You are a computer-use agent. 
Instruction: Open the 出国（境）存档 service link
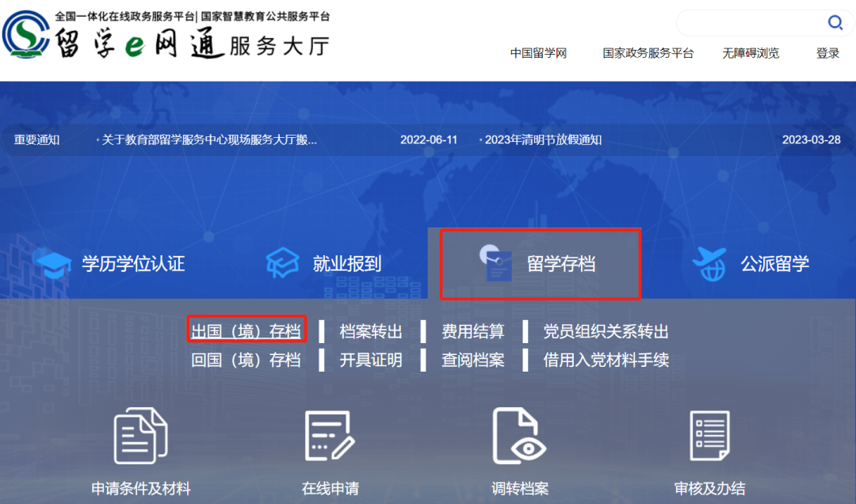[246, 330]
